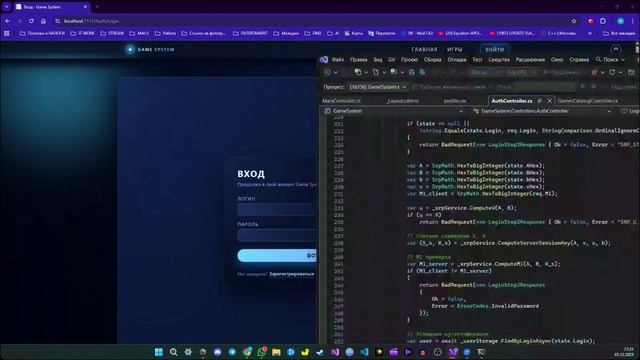Open taskbar Search
The width and height of the screenshot is (640, 360).
click(x=173, y=352)
